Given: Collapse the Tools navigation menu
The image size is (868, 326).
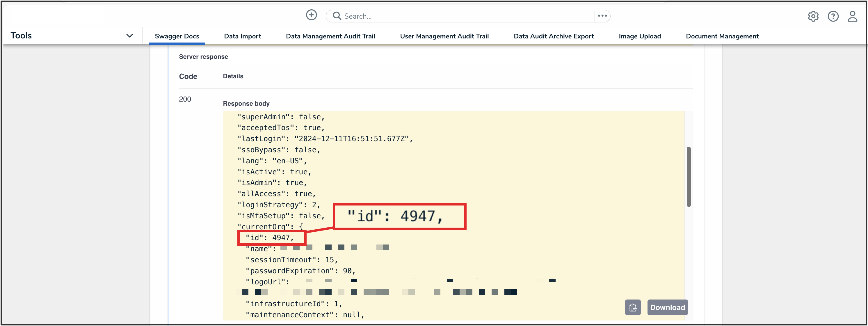Looking at the screenshot, I should tap(129, 36).
